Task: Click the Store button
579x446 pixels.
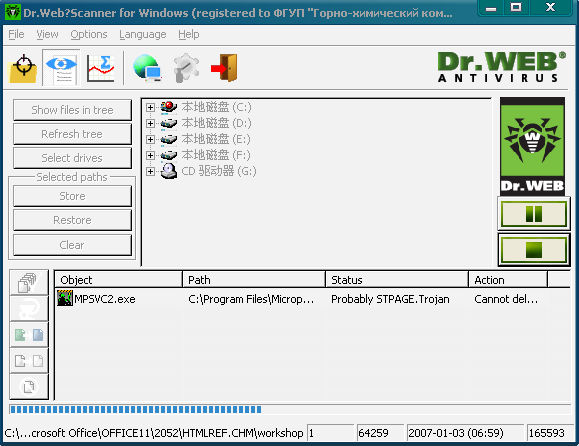Action: (72, 196)
